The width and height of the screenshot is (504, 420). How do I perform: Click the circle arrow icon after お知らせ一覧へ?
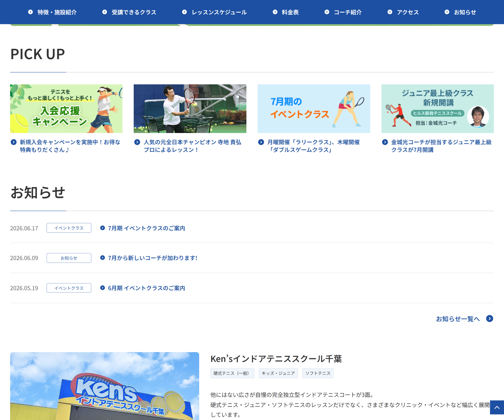[490, 318]
